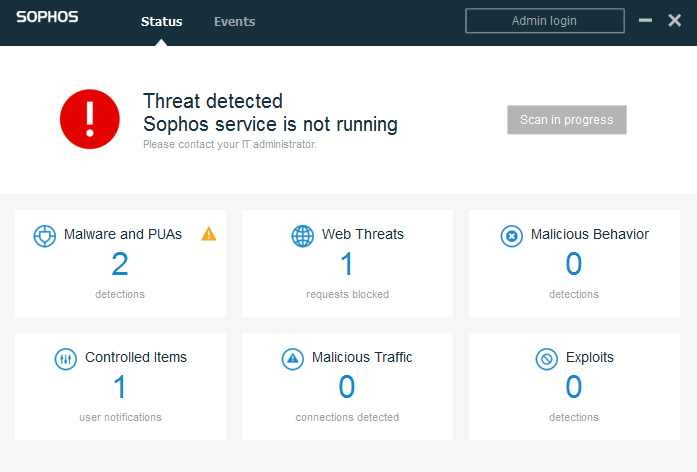Select the Malicious Traffic connections count
Image resolution: width=697 pixels, height=472 pixels.
tap(347, 387)
